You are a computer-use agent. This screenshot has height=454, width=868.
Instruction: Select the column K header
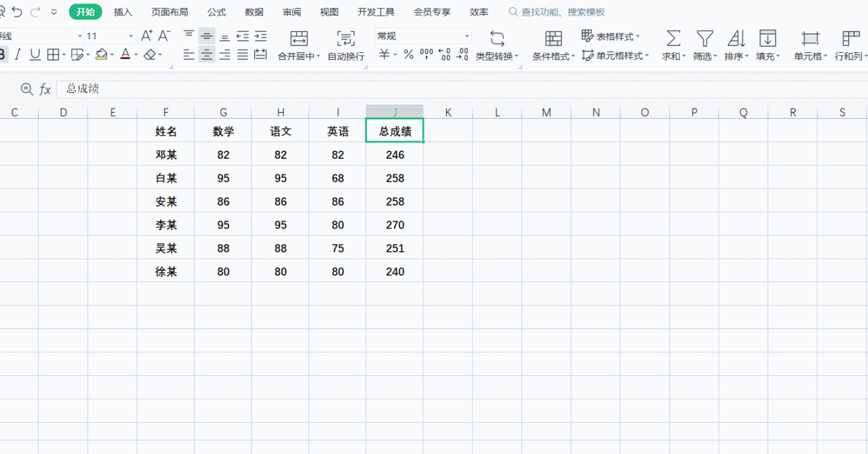tap(448, 112)
